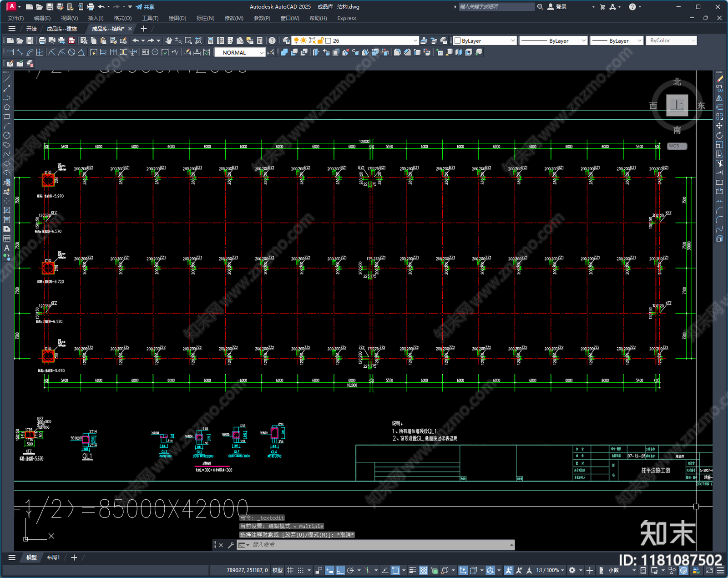728x578 pixels.
Task: Click the 上 face of the ViewCube
Action: click(x=677, y=105)
